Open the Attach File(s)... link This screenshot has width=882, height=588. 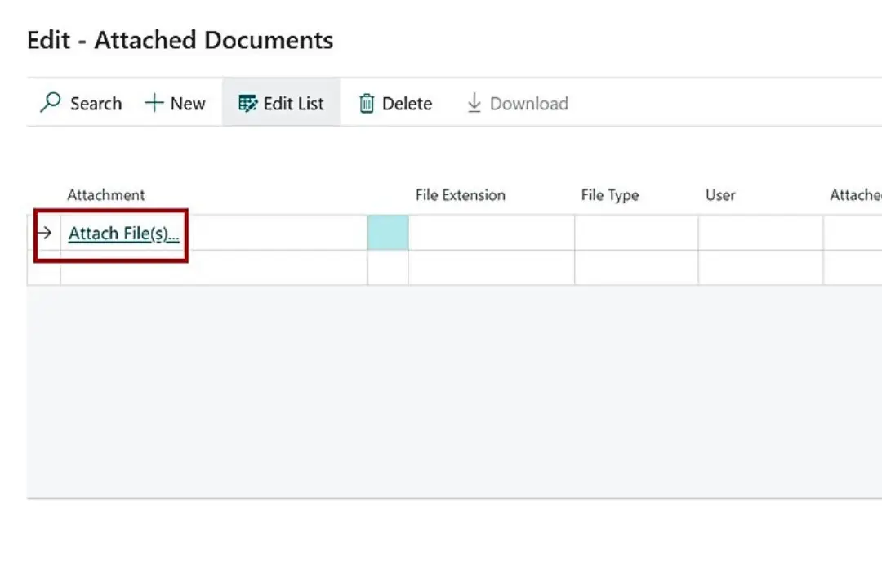tap(124, 233)
